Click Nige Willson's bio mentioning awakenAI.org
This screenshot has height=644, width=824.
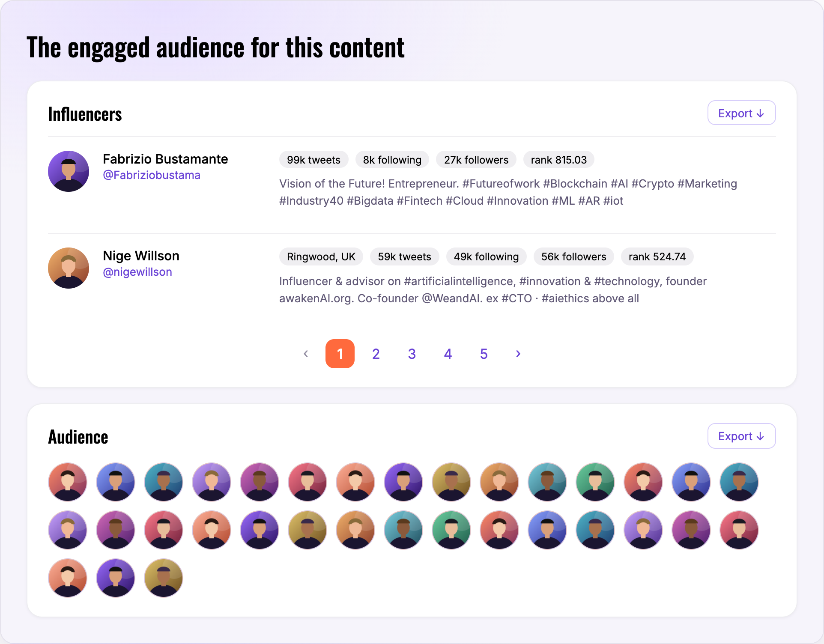coord(493,290)
